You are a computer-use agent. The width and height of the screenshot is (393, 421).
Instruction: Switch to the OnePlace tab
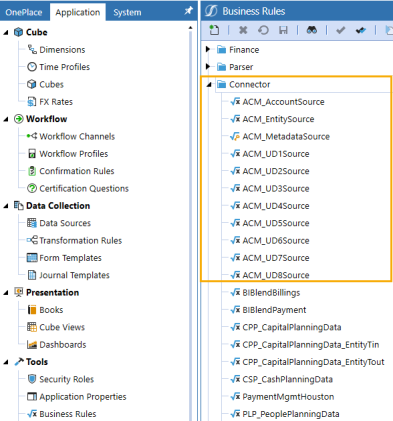point(24,12)
